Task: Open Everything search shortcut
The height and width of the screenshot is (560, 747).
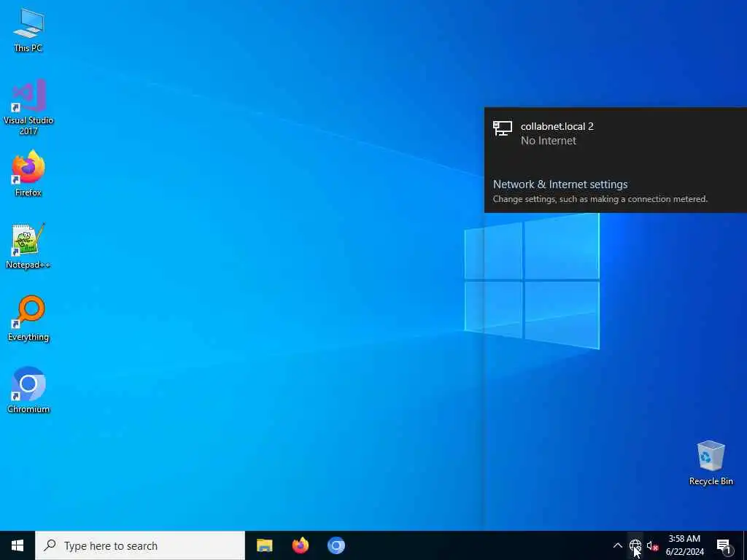Action: point(28,318)
